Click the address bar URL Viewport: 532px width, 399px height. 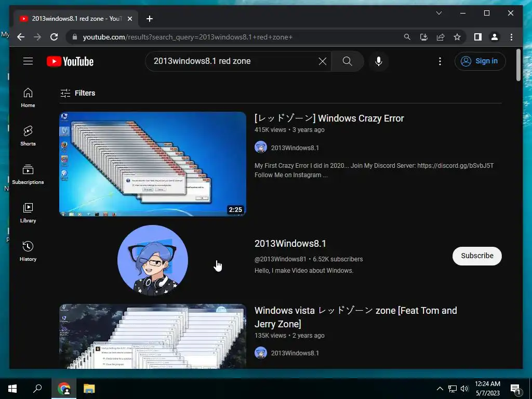point(187,37)
